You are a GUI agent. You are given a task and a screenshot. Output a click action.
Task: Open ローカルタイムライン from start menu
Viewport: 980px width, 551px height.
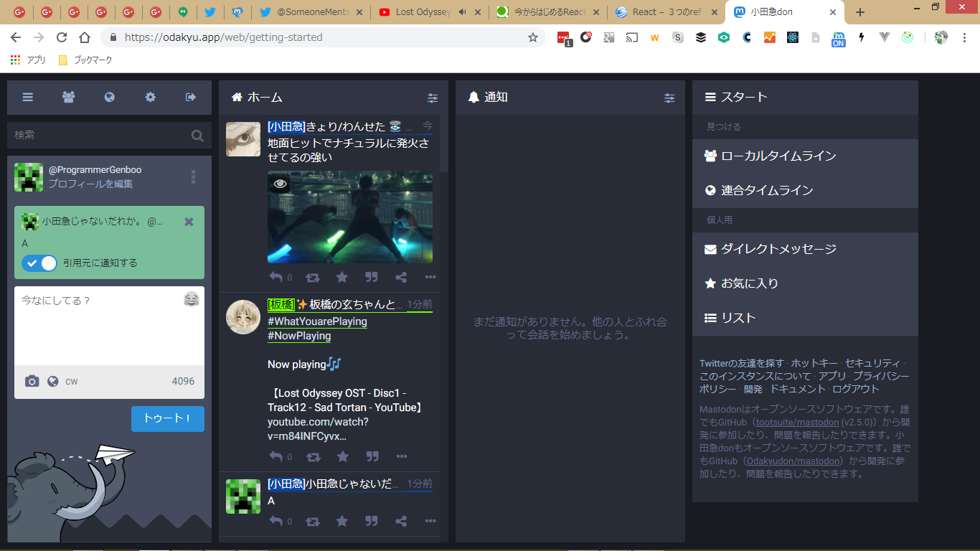coord(778,156)
